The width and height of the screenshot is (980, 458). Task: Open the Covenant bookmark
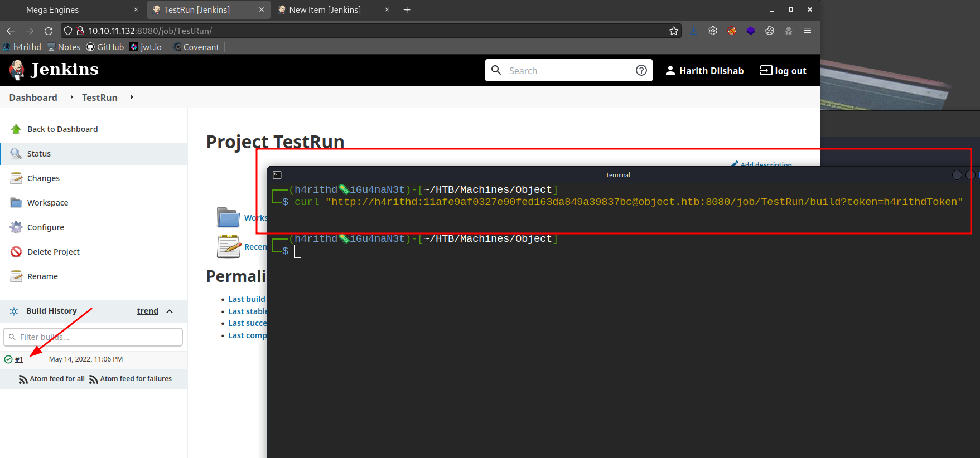click(196, 47)
